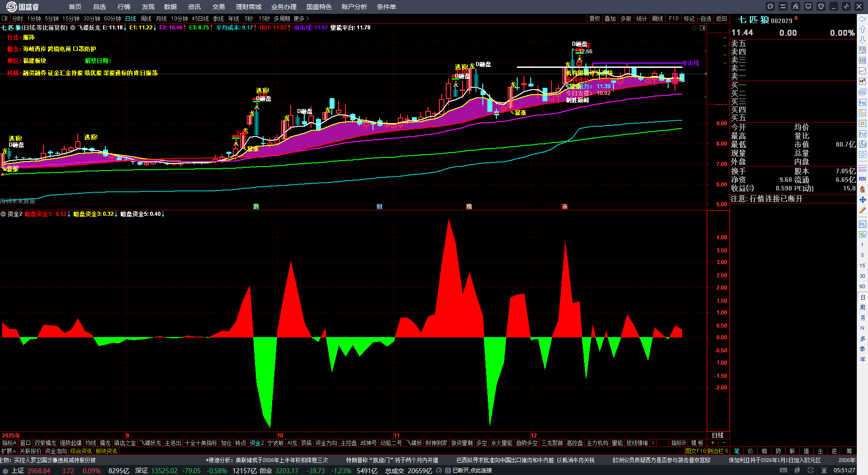Select the 主控盘 indicator tab
The width and height of the screenshot is (868, 475).
(x=349, y=443)
